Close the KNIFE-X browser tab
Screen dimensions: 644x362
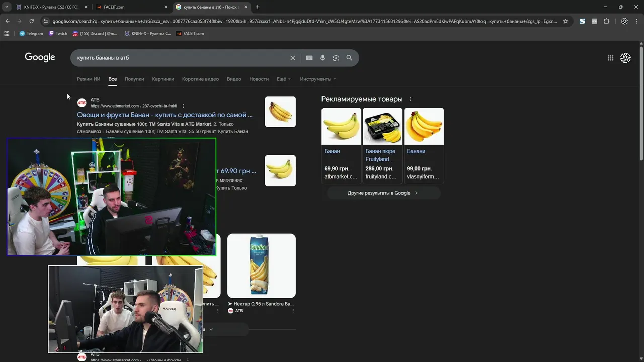pyautogui.click(x=86, y=7)
